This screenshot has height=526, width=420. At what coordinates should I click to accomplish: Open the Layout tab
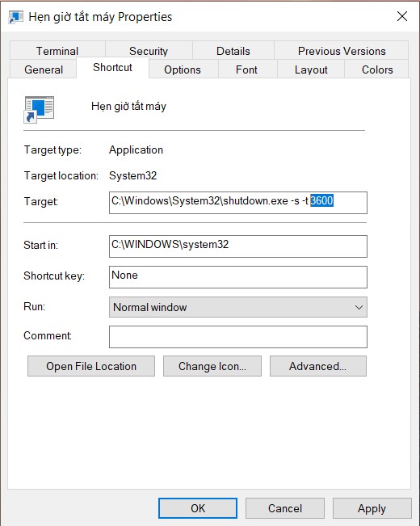tap(311, 69)
